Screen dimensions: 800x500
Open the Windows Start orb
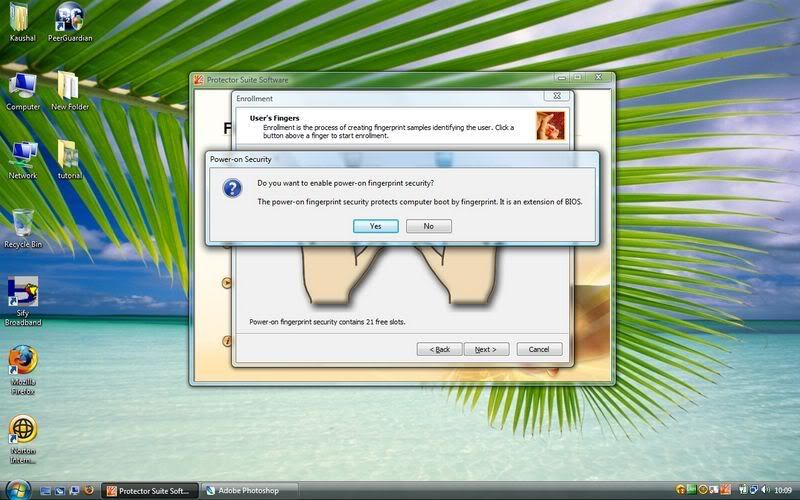[x=18, y=491]
